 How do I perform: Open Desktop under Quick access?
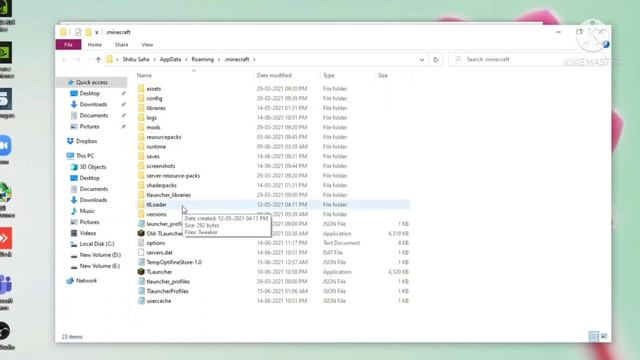point(89,93)
